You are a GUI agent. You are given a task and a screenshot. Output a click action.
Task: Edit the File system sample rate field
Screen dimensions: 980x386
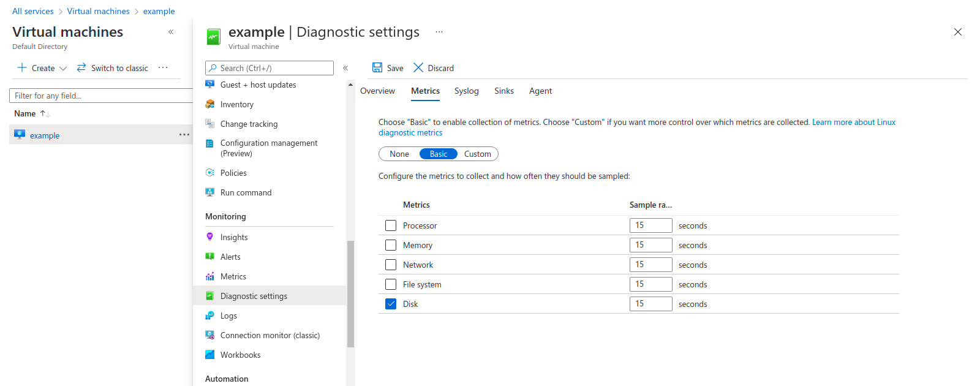tap(650, 284)
